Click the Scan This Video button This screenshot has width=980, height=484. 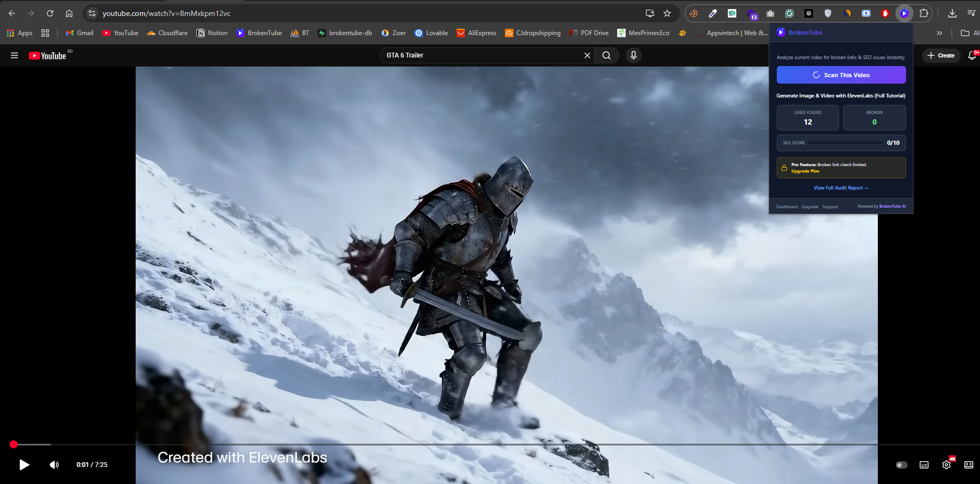coord(841,75)
